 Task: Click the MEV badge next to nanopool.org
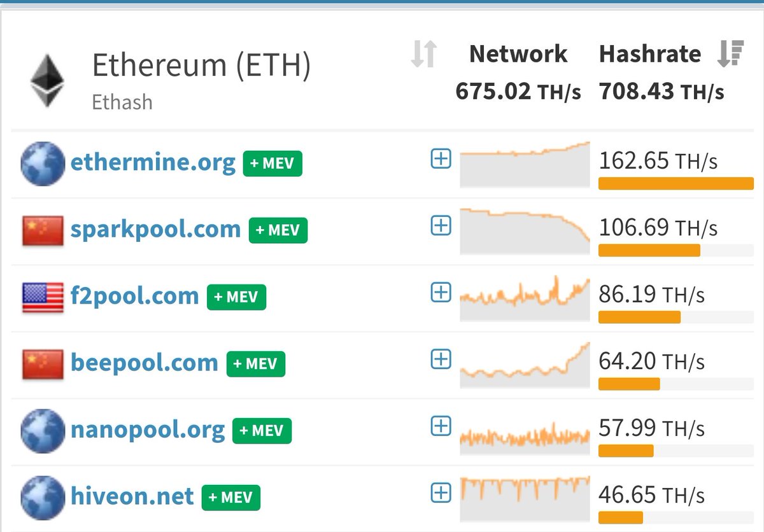coord(262,431)
